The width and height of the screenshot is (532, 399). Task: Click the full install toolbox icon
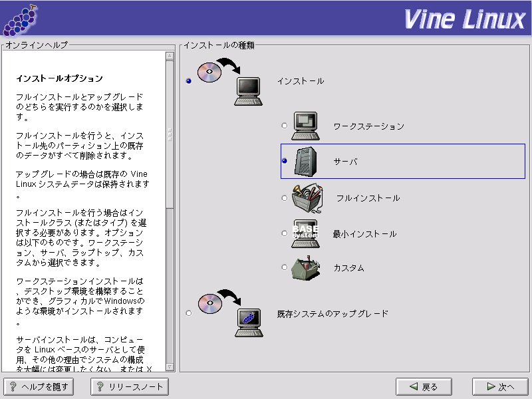(307, 198)
